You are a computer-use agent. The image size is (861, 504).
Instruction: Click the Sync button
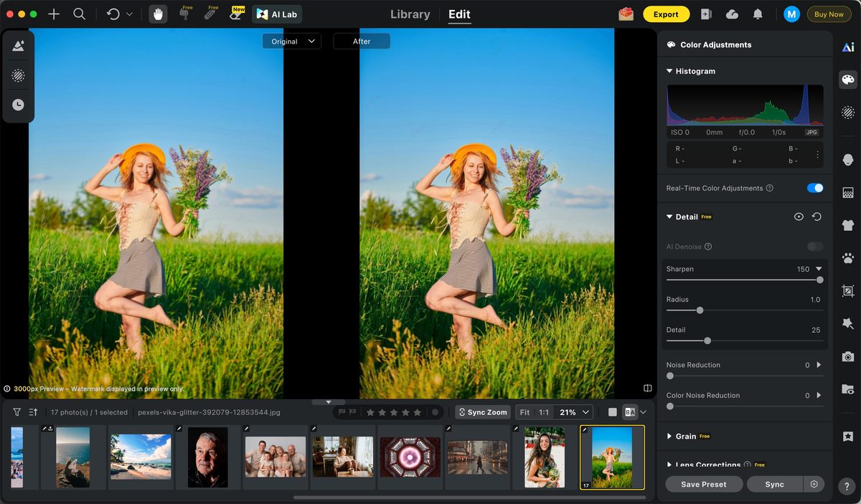[775, 484]
